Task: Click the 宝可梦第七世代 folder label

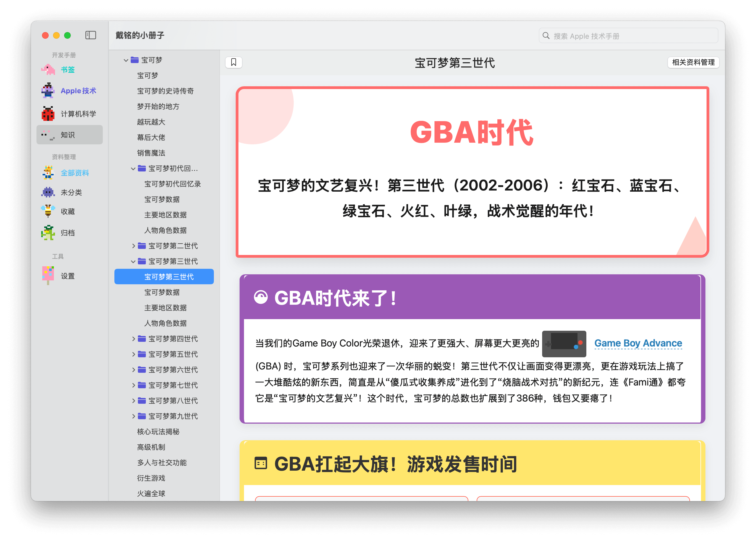Action: tap(173, 385)
